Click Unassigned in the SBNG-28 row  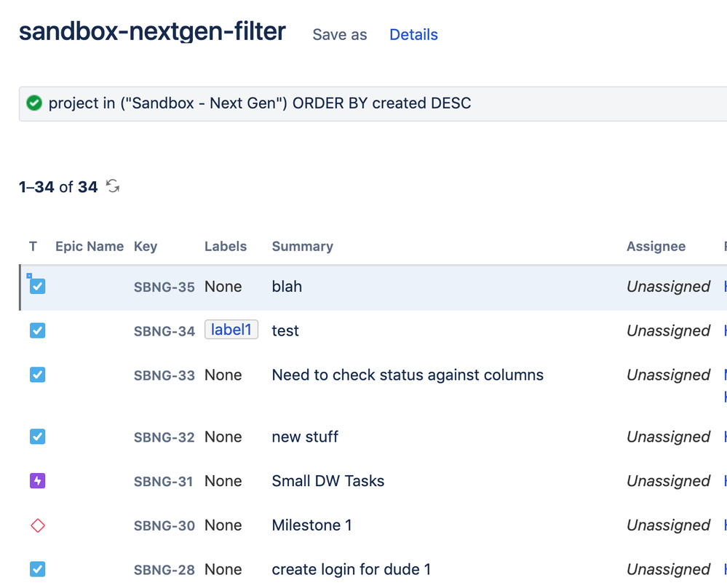point(669,570)
